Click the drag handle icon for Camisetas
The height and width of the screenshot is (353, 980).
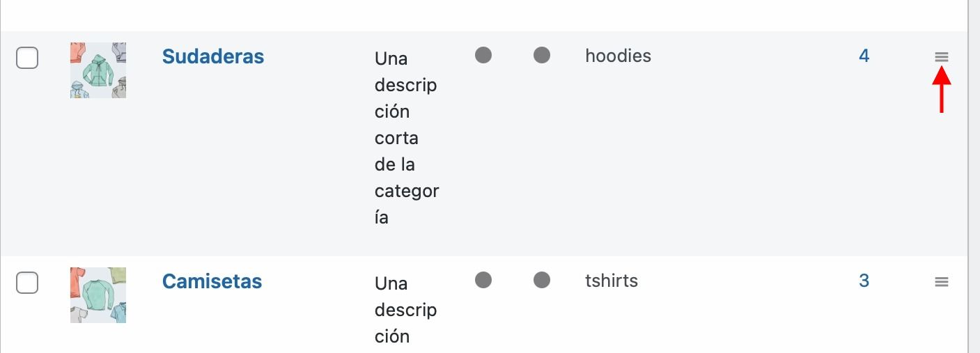942,282
